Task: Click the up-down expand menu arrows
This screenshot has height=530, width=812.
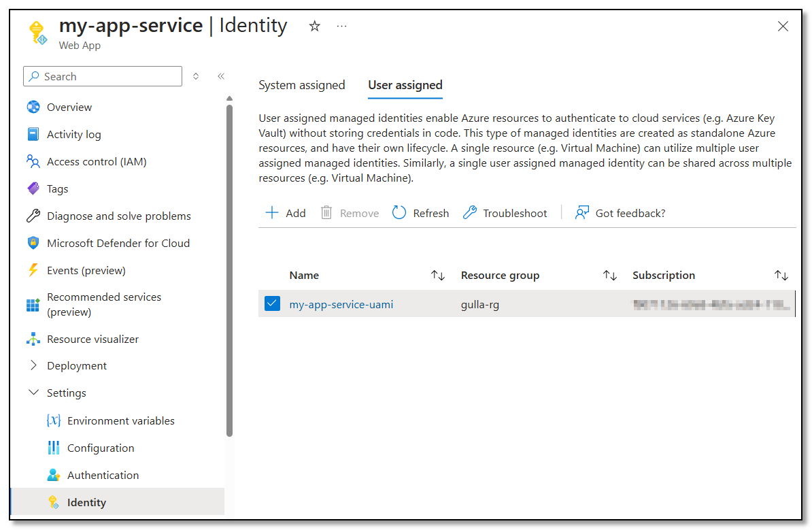Action: [x=196, y=76]
